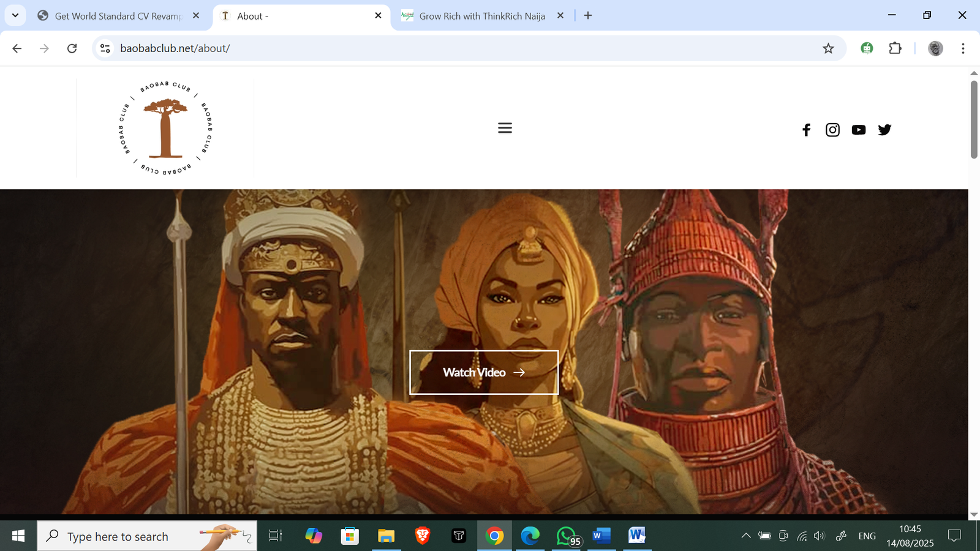
Task: Click the scrollbar down arrow
Action: [x=974, y=515]
